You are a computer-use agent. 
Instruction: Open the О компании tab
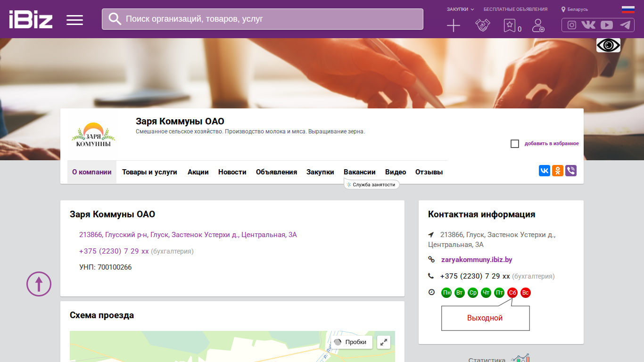point(92,172)
